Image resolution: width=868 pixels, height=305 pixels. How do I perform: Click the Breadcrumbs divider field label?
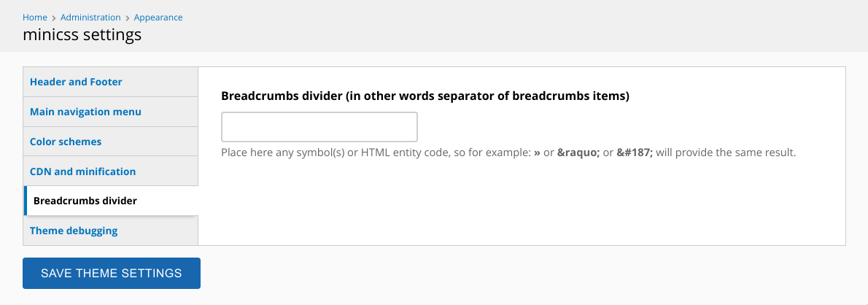click(425, 96)
